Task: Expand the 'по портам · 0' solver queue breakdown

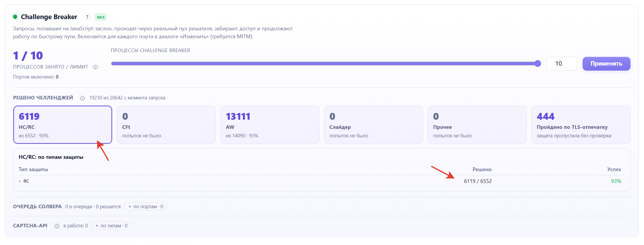Action: click(x=146, y=206)
